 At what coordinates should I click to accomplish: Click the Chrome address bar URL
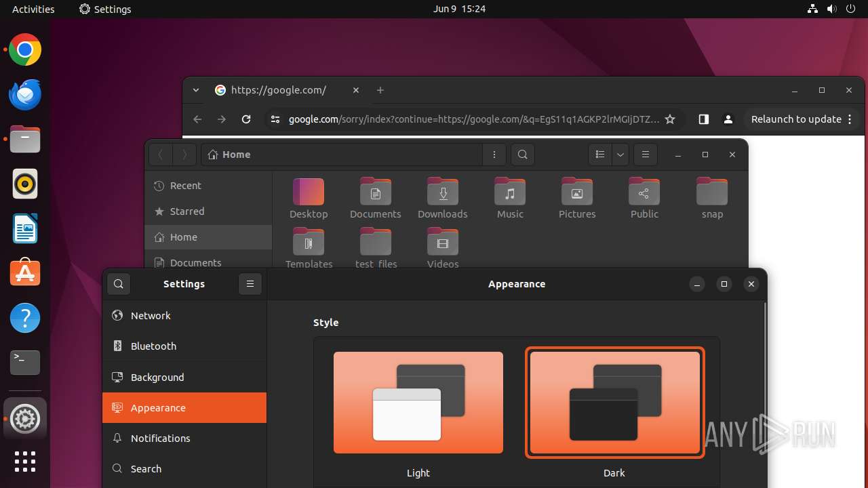click(x=474, y=119)
